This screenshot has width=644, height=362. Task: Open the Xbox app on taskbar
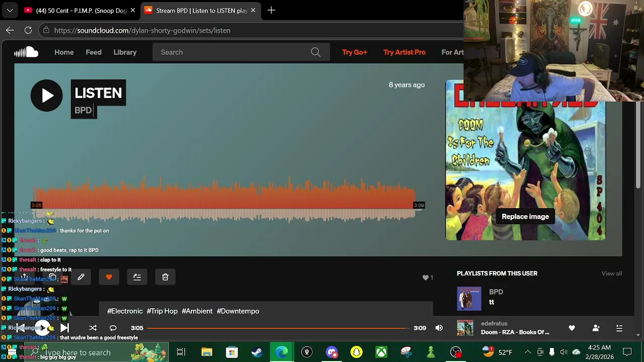pyautogui.click(x=381, y=352)
